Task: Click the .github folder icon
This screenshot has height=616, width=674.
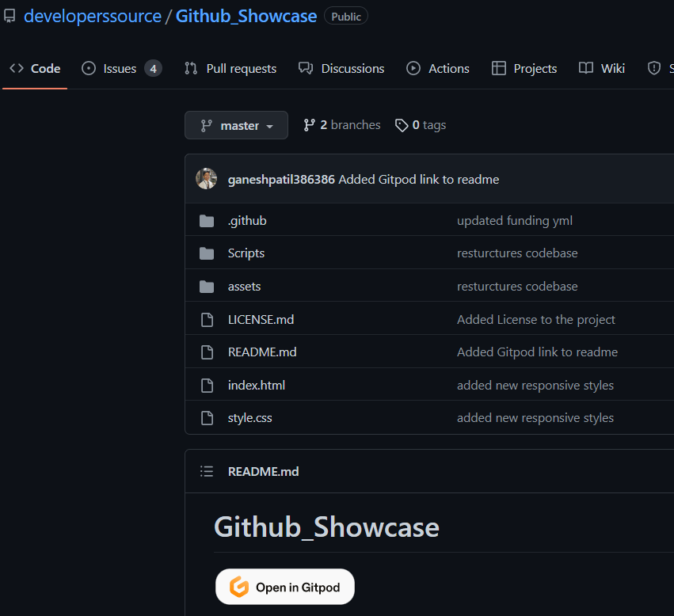Action: (207, 220)
